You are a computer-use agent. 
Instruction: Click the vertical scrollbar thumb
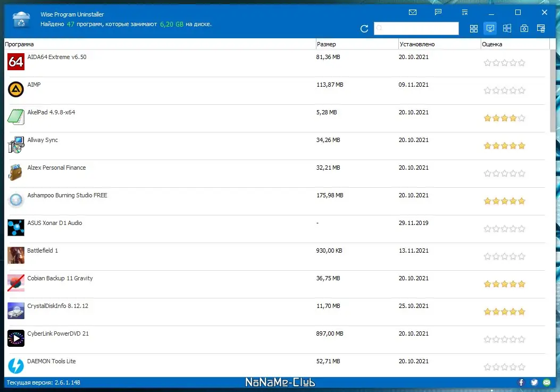pos(553,91)
